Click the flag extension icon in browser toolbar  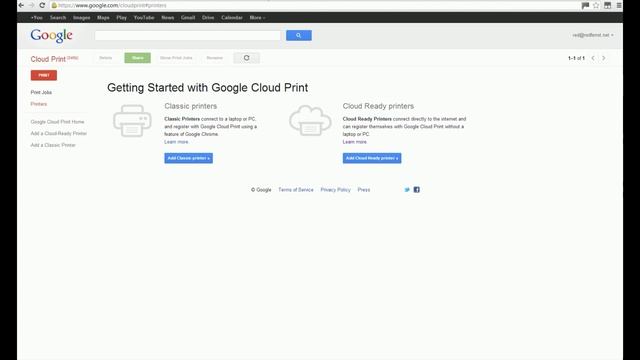585,5
